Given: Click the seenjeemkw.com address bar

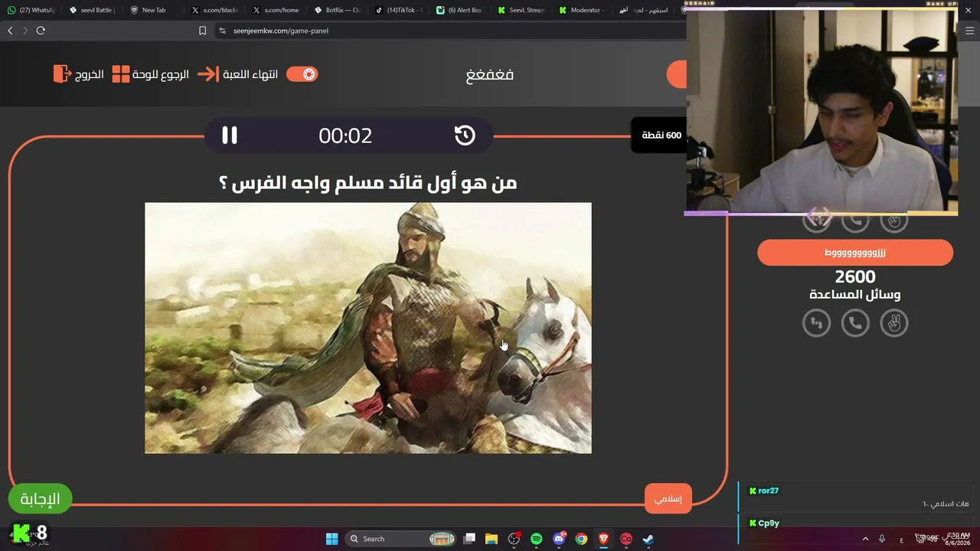Looking at the screenshot, I should (x=452, y=31).
